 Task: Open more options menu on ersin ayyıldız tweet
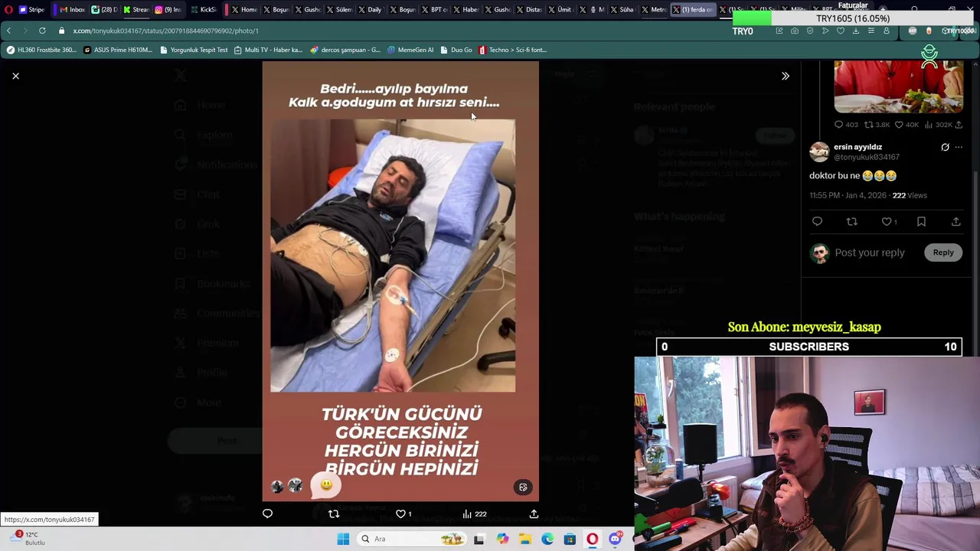click(959, 147)
